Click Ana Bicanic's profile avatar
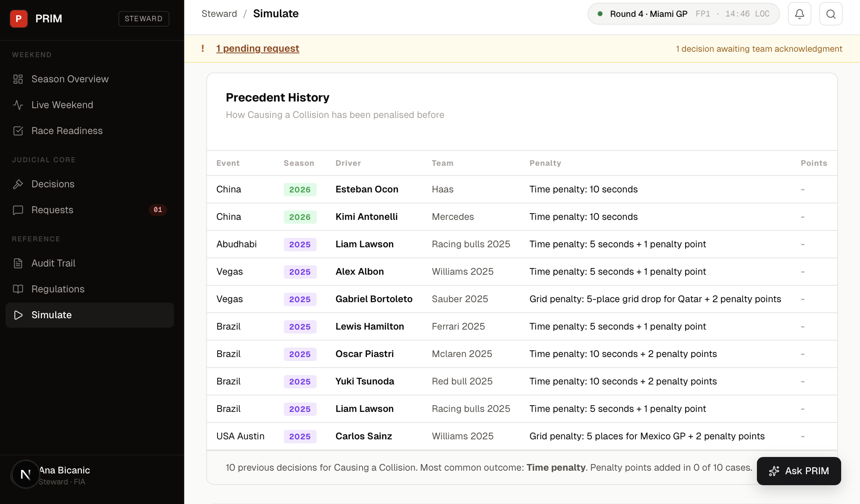The image size is (860, 504). point(25,474)
